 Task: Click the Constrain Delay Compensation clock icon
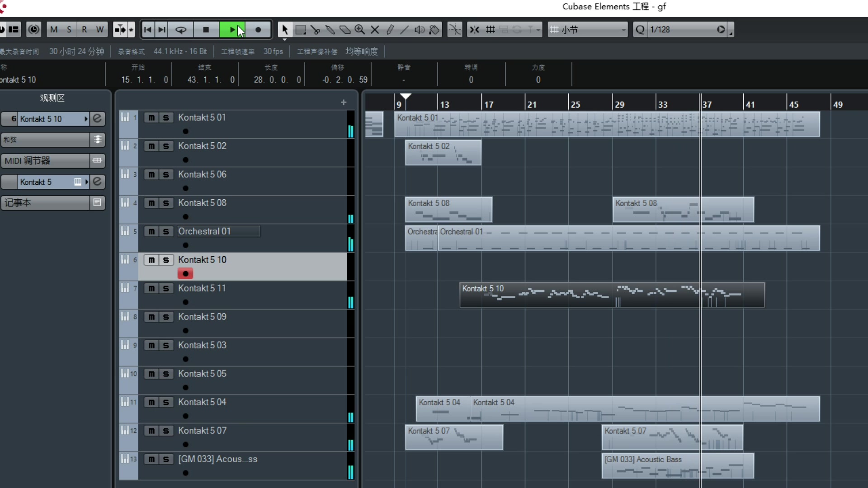(33, 30)
